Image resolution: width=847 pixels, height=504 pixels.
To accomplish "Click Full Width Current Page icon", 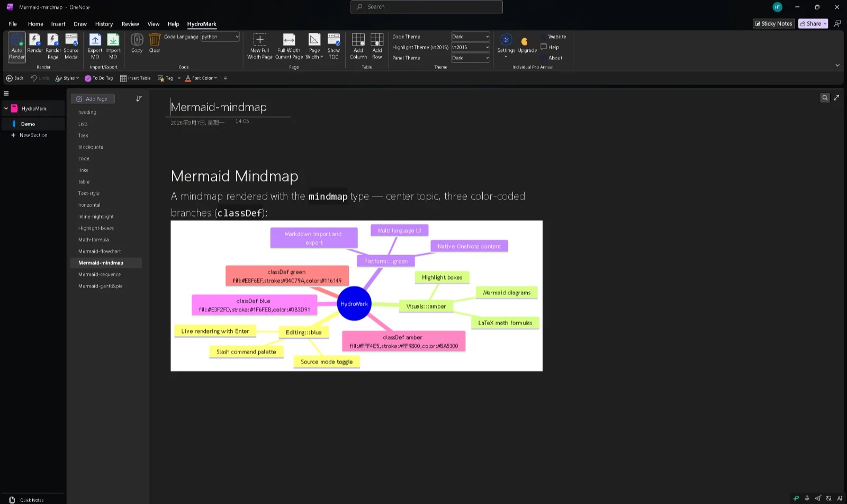I will click(x=289, y=47).
